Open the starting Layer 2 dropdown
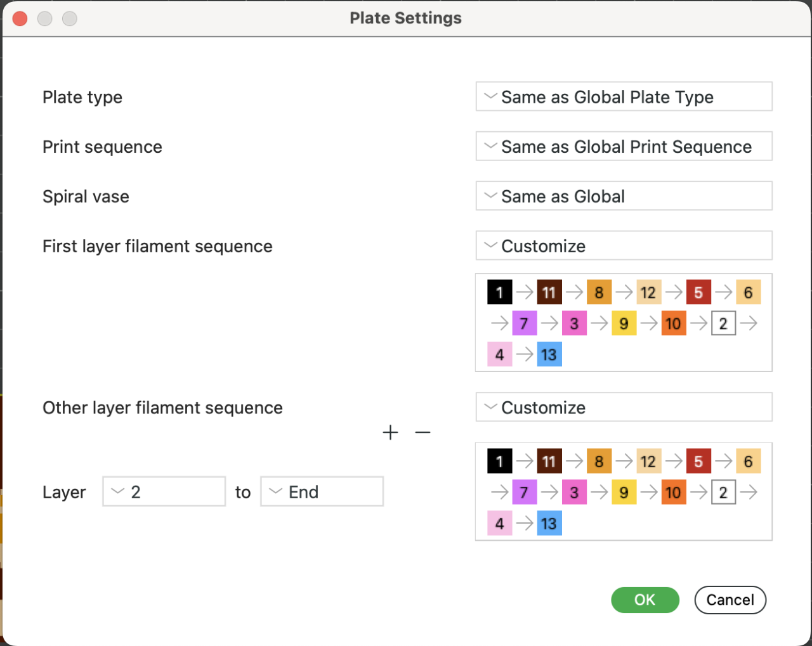812x646 pixels. point(164,492)
